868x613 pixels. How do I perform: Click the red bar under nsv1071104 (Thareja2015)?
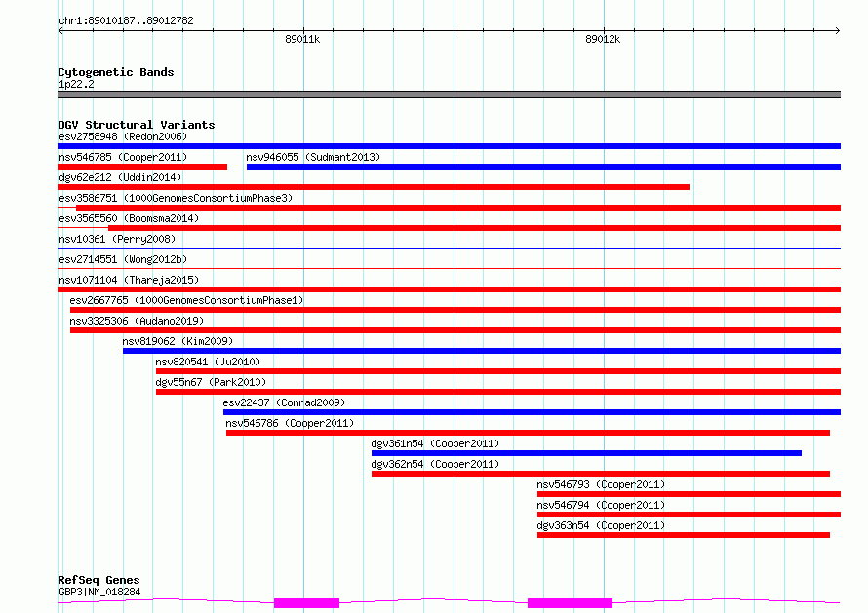[x=449, y=289]
